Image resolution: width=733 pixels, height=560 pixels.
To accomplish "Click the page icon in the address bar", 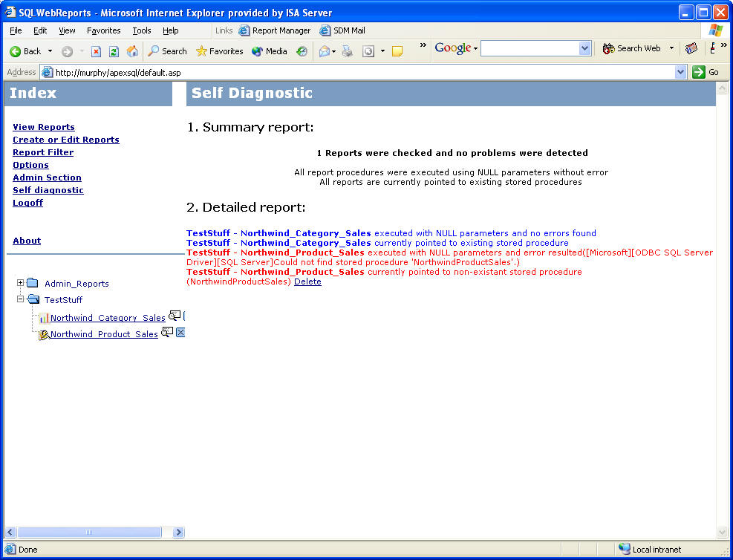I will 48,73.
